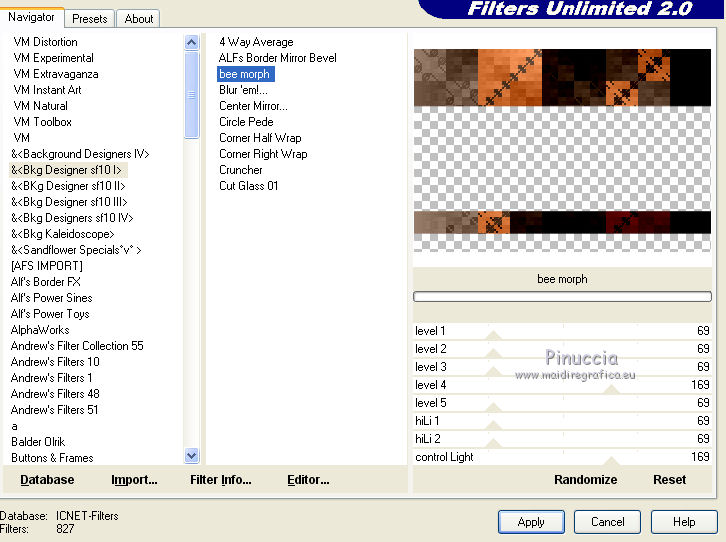Select VM Natural category
Screen dimensions: 726x542
(x=40, y=106)
